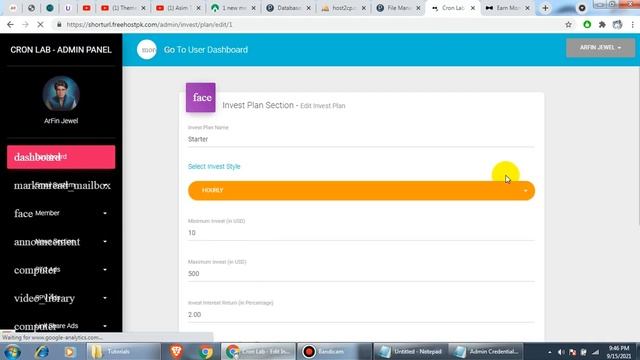
Task: Close the Cron Lab browser tab
Action: tap(473, 8)
